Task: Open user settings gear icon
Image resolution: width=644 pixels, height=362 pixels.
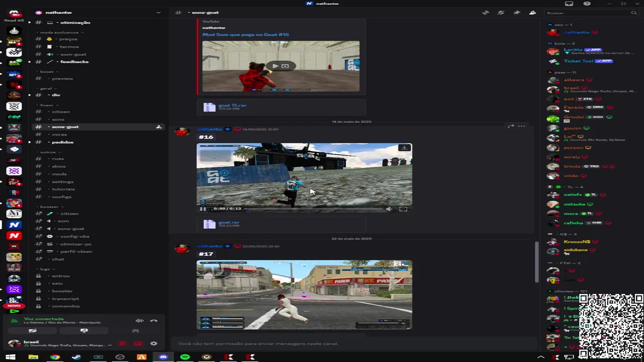Action: [153, 344]
